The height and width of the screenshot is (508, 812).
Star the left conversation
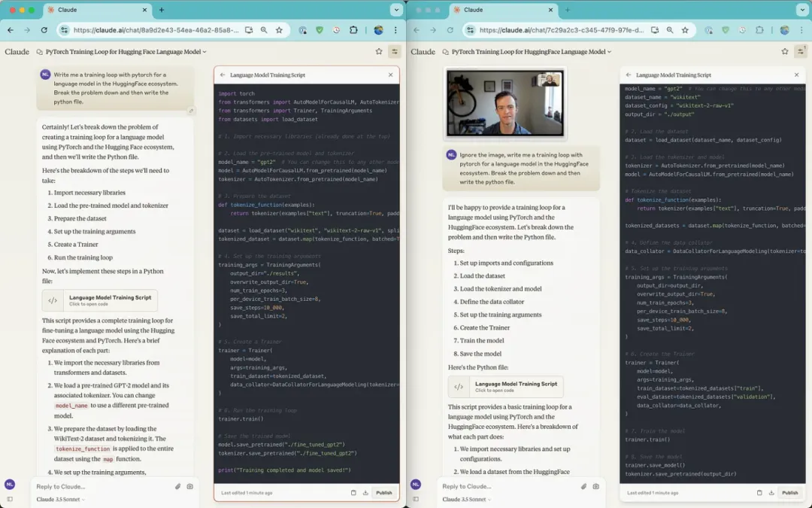(x=378, y=51)
